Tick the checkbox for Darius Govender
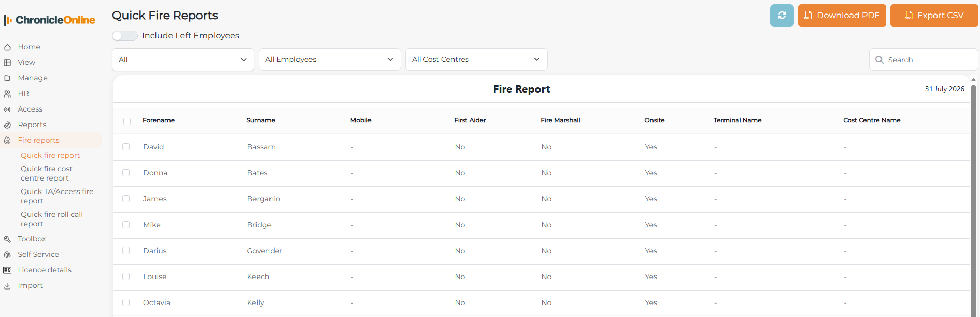This screenshot has width=980, height=317. point(126,251)
